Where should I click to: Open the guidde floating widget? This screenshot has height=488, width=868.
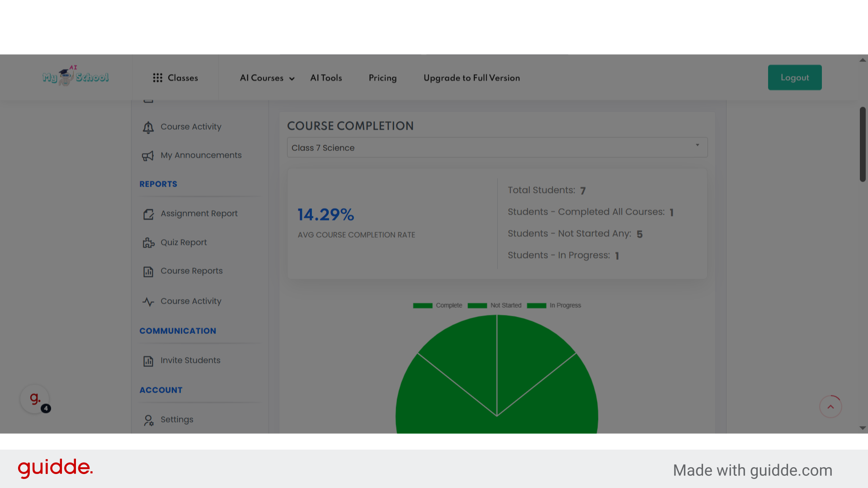click(35, 399)
